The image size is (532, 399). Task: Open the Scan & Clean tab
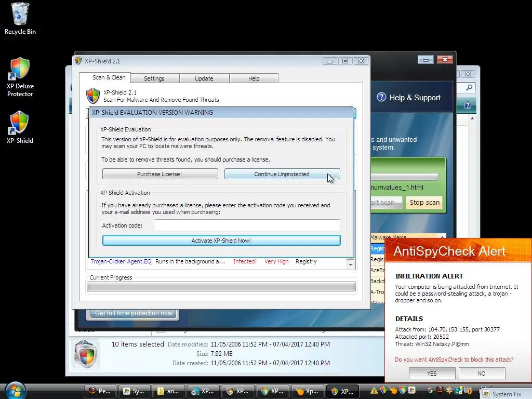click(109, 77)
